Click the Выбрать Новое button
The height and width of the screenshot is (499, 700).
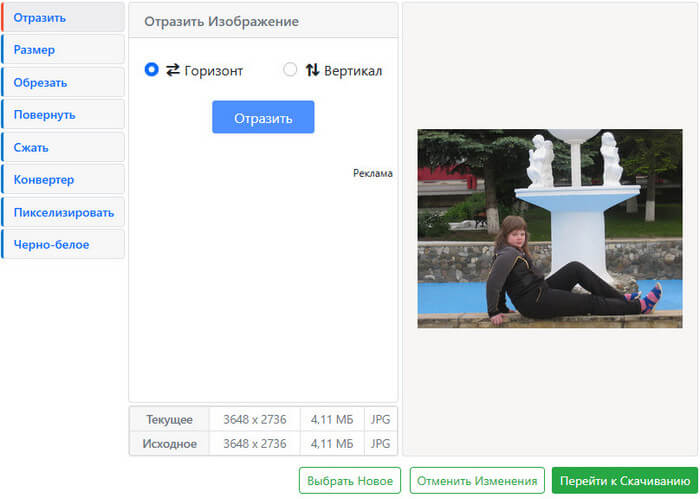(349, 481)
